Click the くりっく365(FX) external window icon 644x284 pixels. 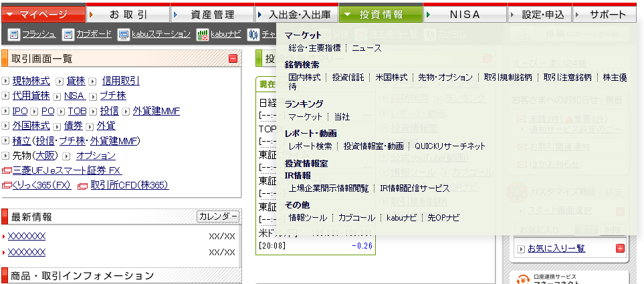point(7,186)
